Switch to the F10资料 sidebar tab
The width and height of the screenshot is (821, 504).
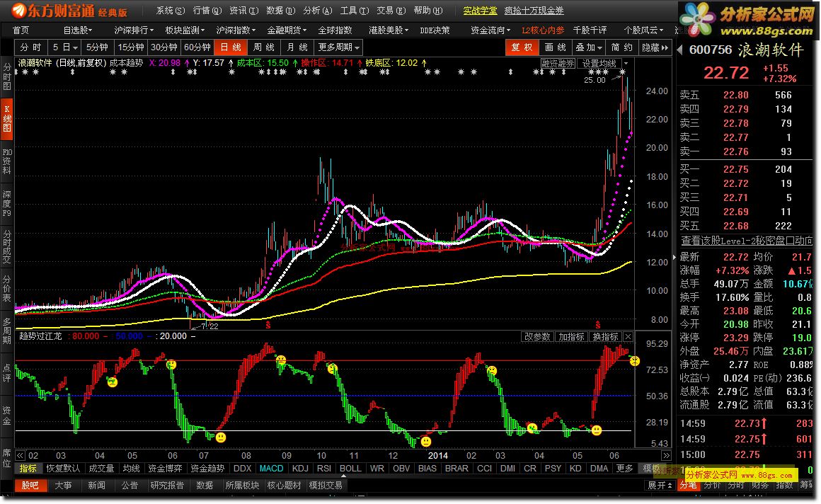click(x=7, y=161)
